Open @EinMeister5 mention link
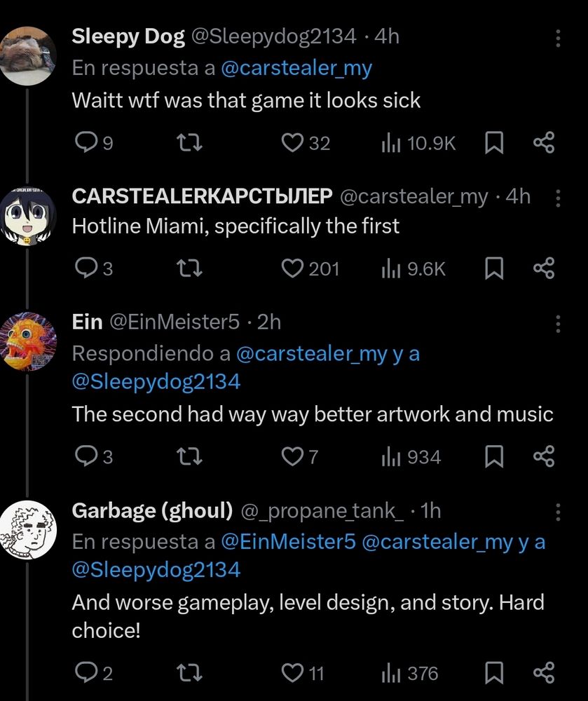This screenshot has height=701, width=588. click(289, 542)
